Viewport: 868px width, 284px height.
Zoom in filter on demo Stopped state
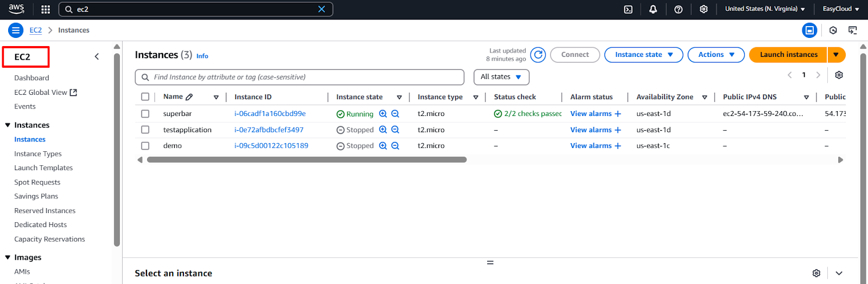pos(383,146)
